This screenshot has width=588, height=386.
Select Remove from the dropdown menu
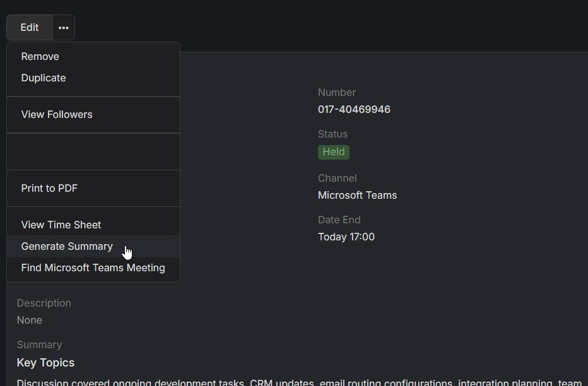coord(40,57)
